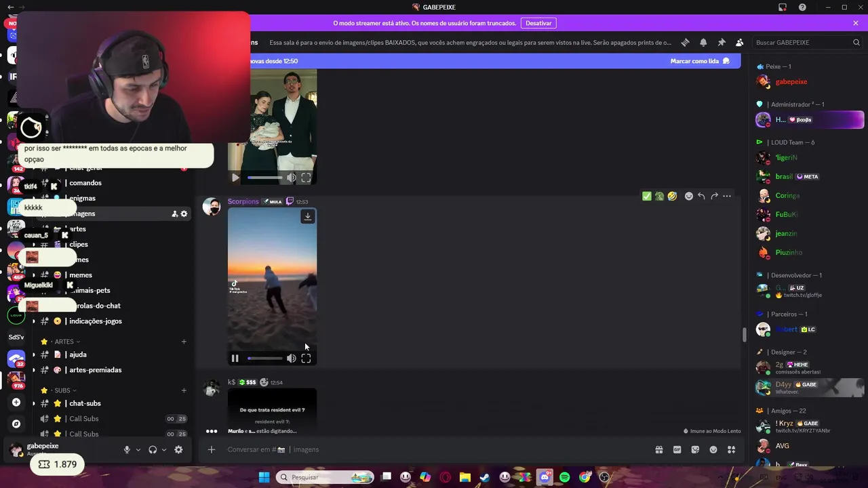Fullscreen the wedding video
Image resolution: width=868 pixels, height=488 pixels.
click(306, 178)
